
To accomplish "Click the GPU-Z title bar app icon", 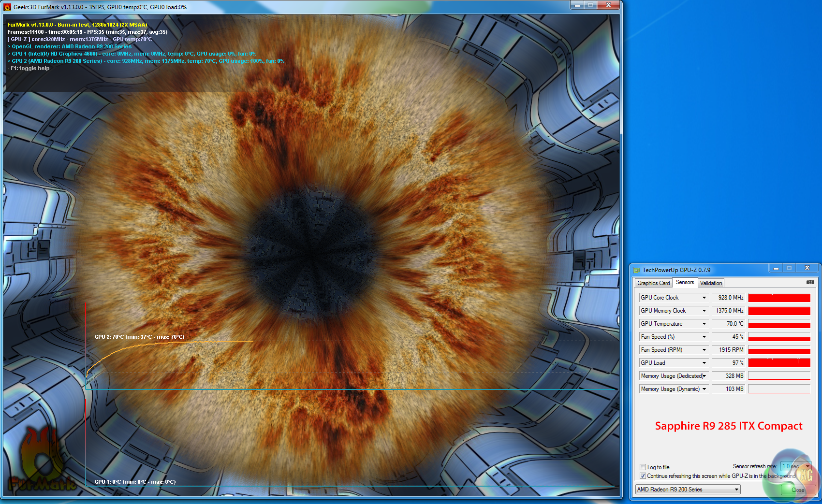I will (637, 270).
